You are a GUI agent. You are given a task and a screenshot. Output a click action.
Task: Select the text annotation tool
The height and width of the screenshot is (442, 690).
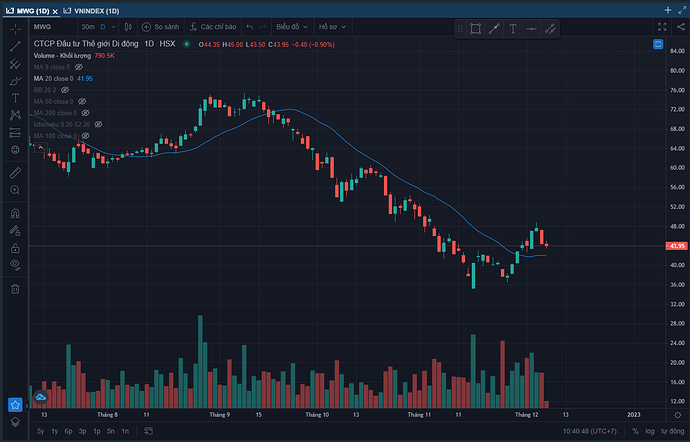click(x=15, y=97)
